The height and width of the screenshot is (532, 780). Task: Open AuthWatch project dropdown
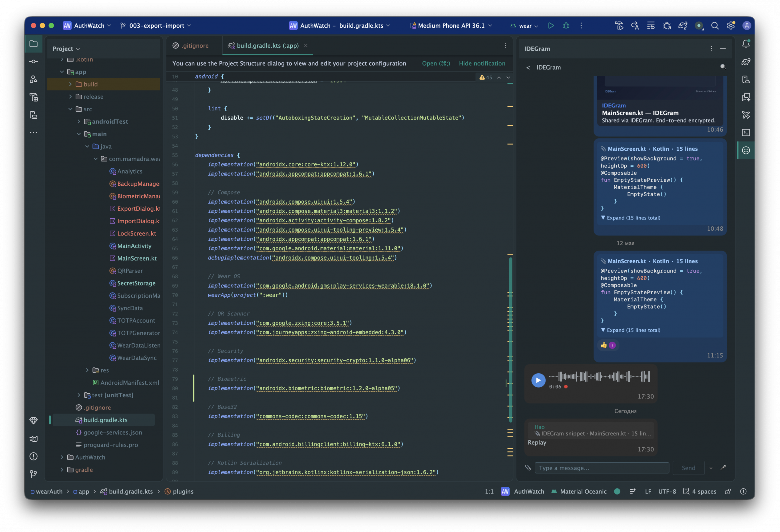tap(87, 26)
